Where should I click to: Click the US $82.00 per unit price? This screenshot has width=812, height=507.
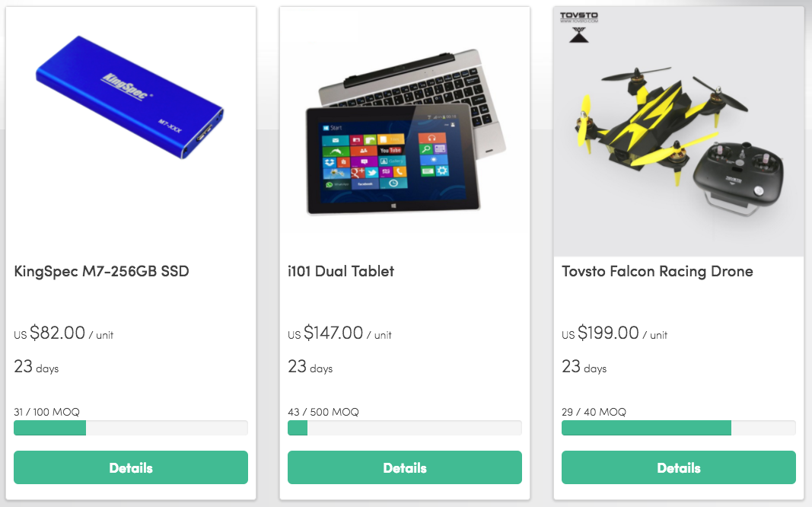(x=63, y=333)
